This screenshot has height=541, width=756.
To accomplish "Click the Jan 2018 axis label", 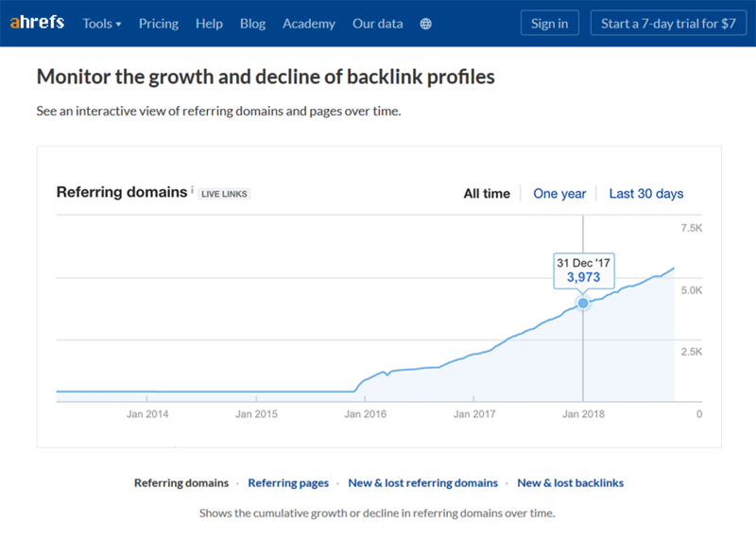I will (583, 414).
